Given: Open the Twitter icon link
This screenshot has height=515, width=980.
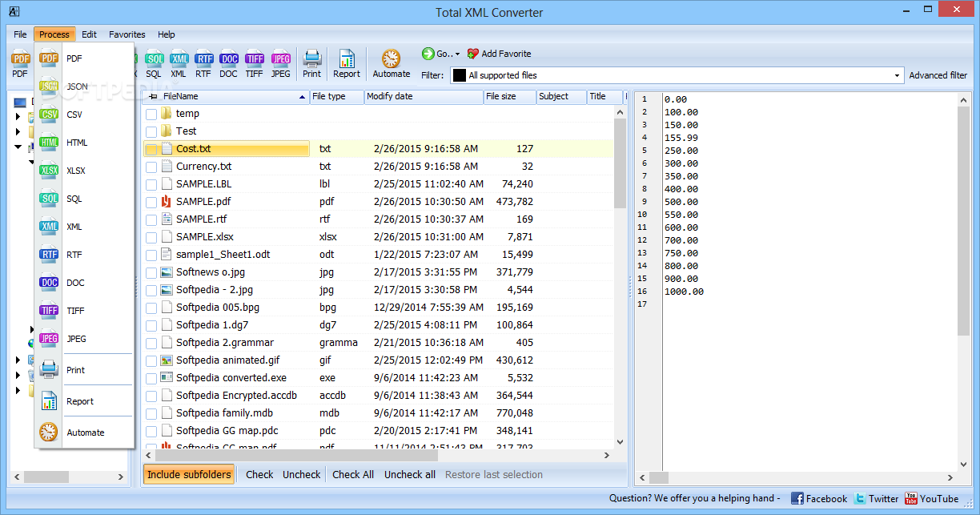Looking at the screenshot, I should [860, 498].
